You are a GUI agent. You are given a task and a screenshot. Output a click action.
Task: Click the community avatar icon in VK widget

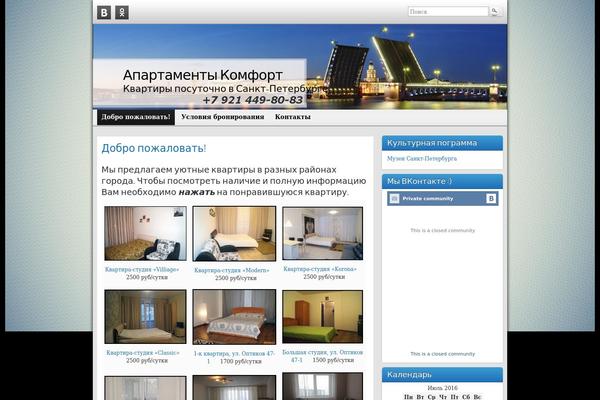(394, 198)
